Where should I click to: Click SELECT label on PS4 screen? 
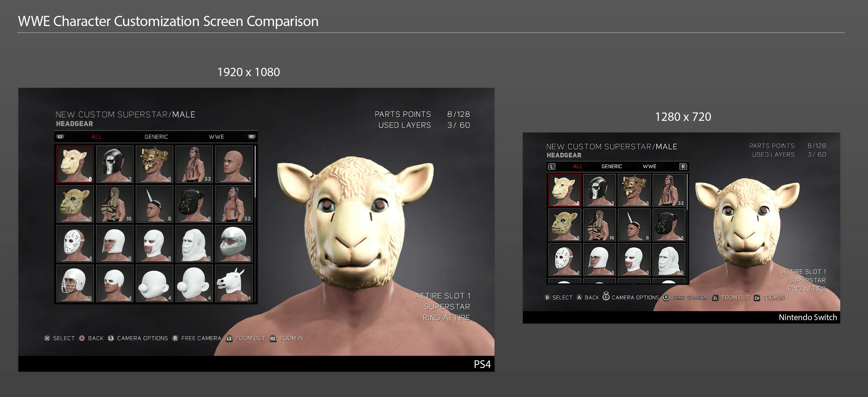click(x=64, y=338)
